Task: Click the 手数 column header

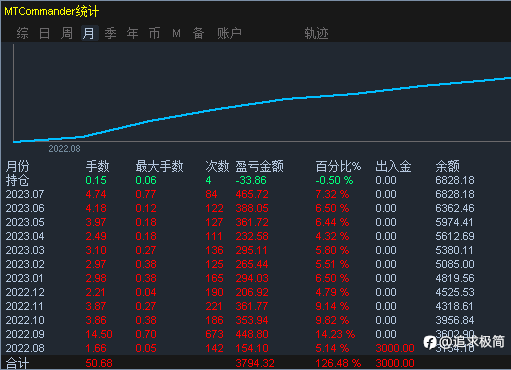Action: point(97,166)
